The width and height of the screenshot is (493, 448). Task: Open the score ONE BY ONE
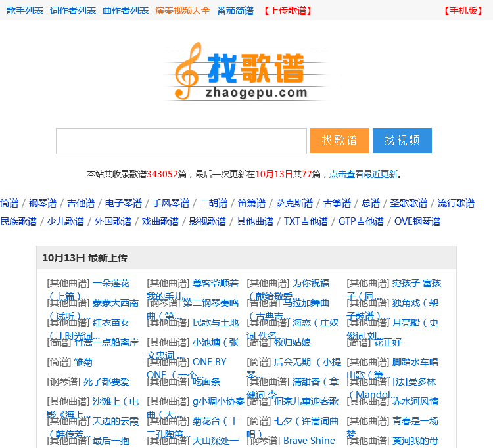tap(210, 362)
